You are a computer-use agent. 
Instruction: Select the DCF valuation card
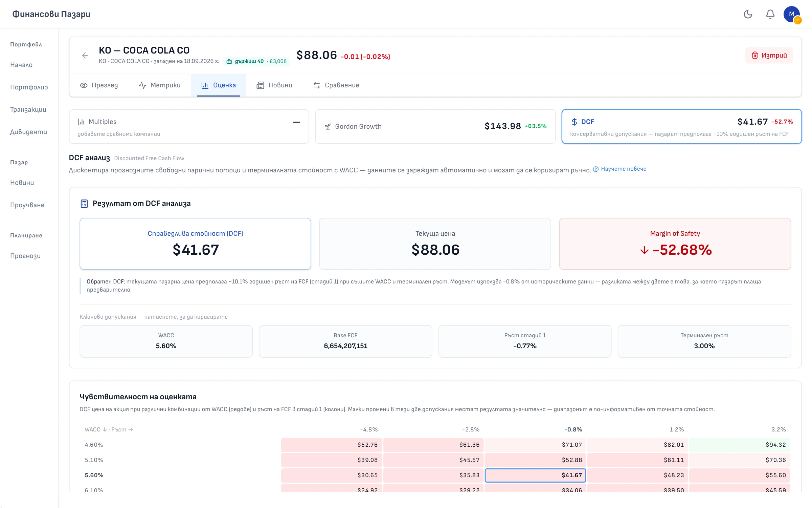[x=681, y=127]
